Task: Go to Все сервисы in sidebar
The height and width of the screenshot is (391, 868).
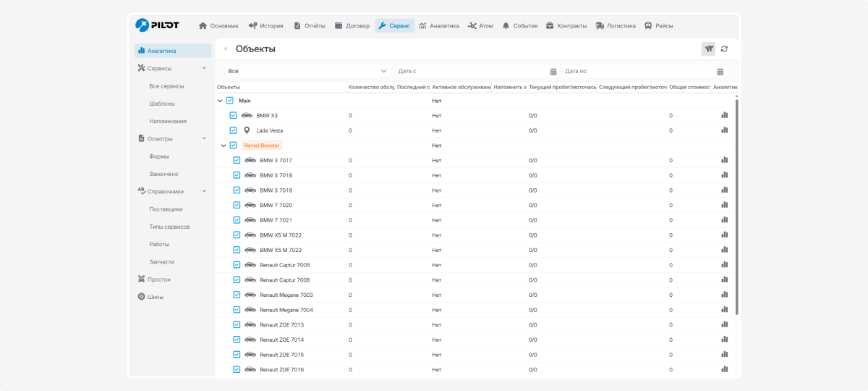Action: coord(166,85)
